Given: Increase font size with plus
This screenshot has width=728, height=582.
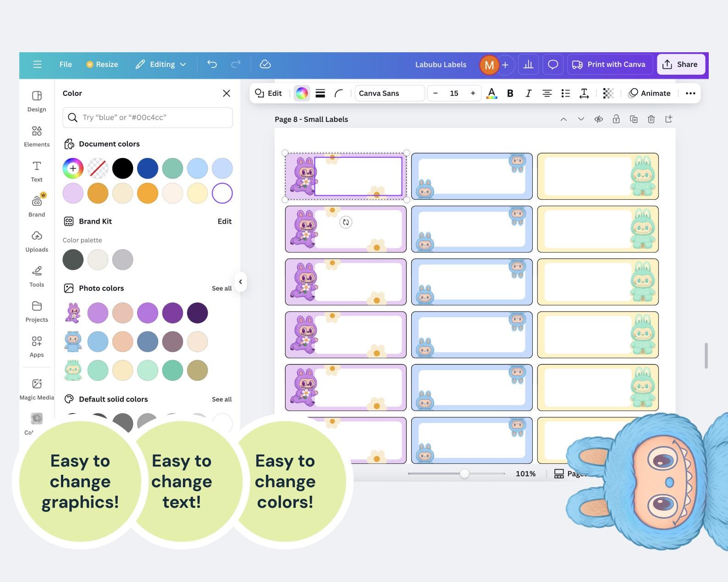Looking at the screenshot, I should [473, 93].
